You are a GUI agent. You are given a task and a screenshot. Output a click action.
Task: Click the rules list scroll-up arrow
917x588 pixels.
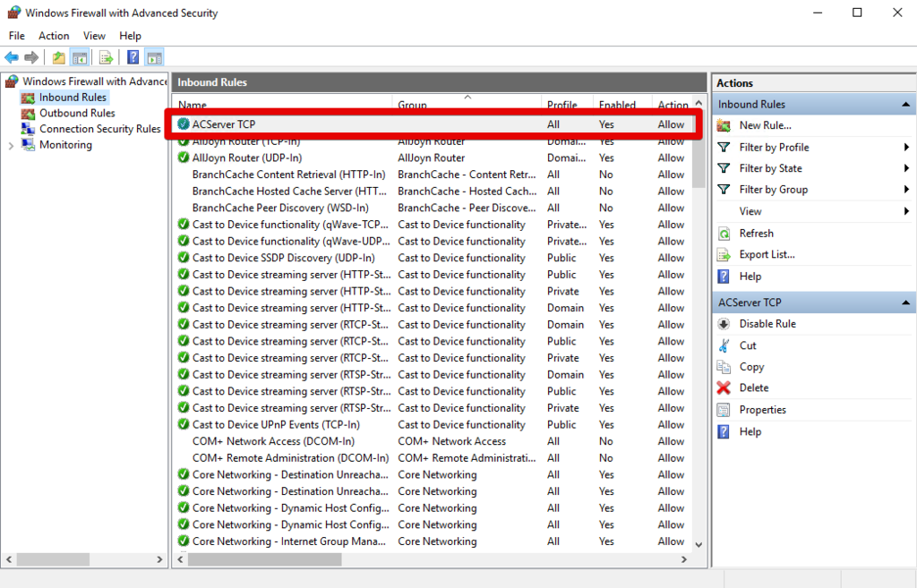(698, 102)
